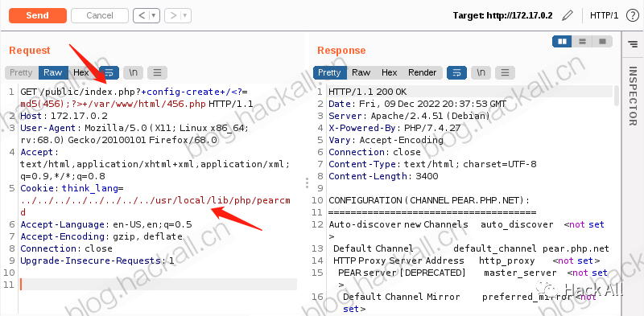Click HTTP/1.1 200 OK status line
The image size is (644, 316).
pyautogui.click(x=368, y=92)
